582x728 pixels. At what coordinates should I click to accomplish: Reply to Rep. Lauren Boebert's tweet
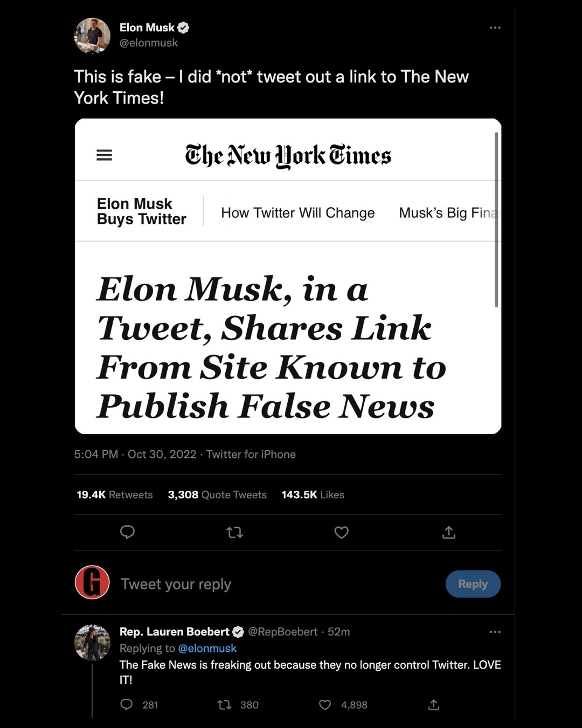[127, 704]
